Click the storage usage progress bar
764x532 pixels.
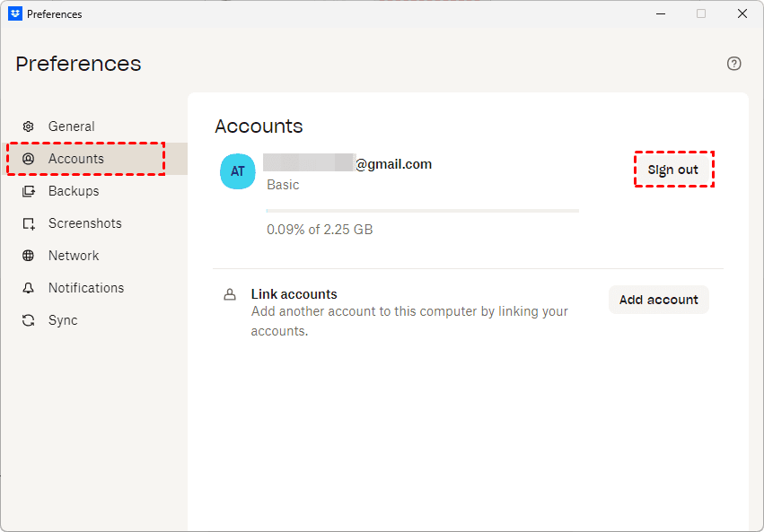click(422, 211)
